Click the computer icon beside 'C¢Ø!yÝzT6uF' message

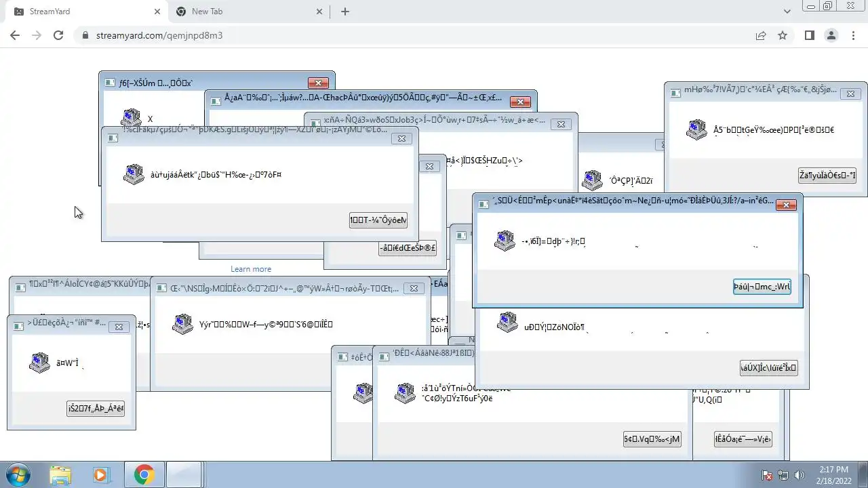tap(405, 393)
